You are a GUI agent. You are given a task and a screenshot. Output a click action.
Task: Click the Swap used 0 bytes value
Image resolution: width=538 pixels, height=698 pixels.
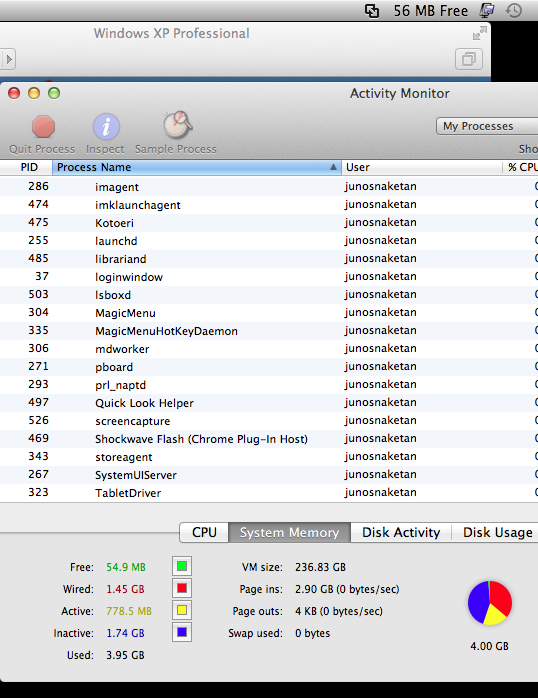pos(312,633)
